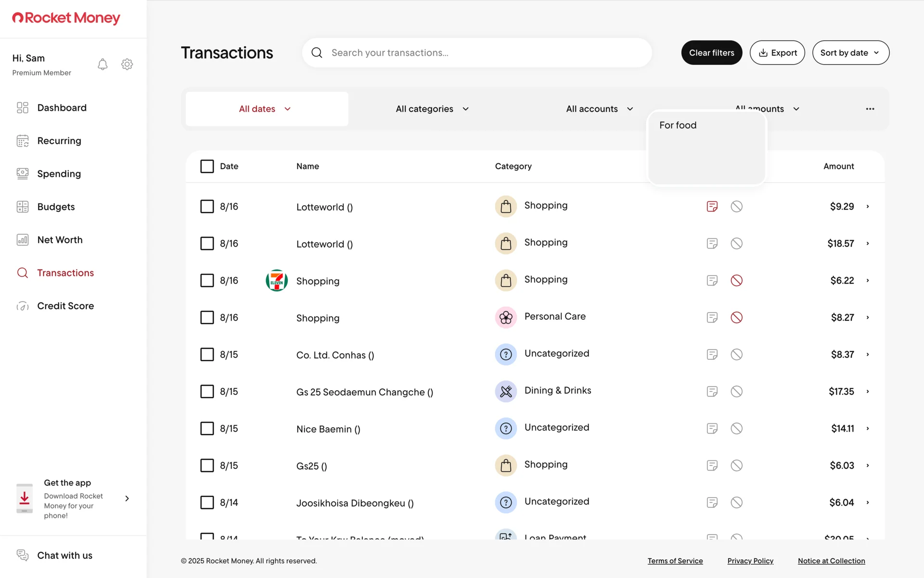Screen dimensions: 924x578
Task: Check the Co. Ltd. Conhas transaction box
Action: pos(207,355)
